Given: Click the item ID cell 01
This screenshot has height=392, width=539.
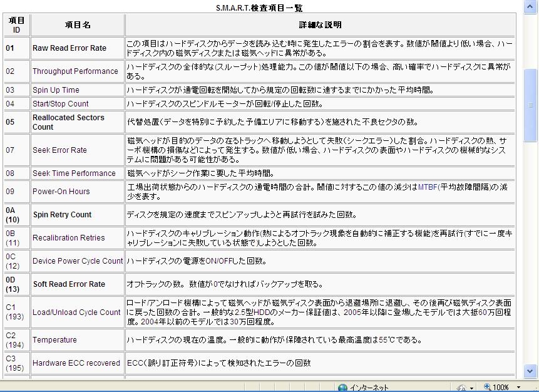Looking at the screenshot, I should pyautogui.click(x=16, y=48).
